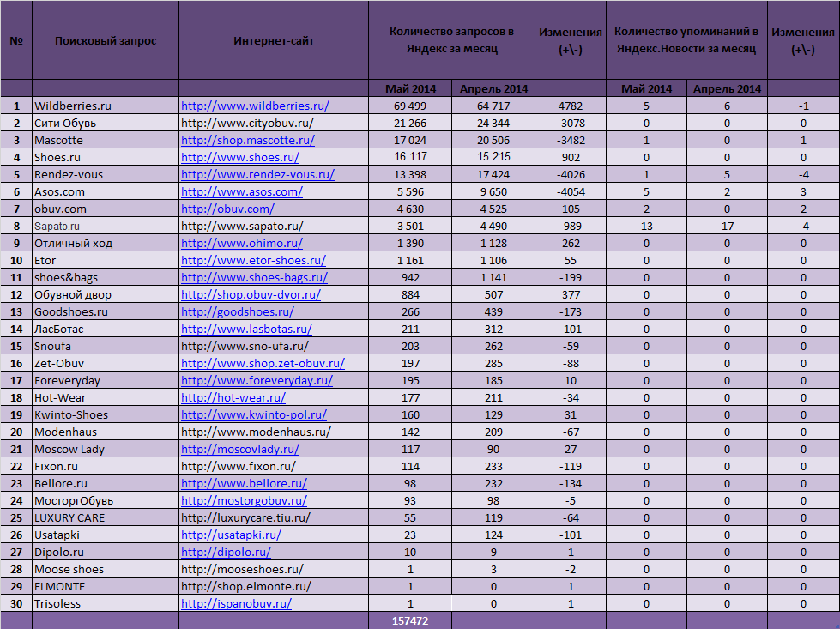Click the www.asos.com link

click(x=242, y=192)
